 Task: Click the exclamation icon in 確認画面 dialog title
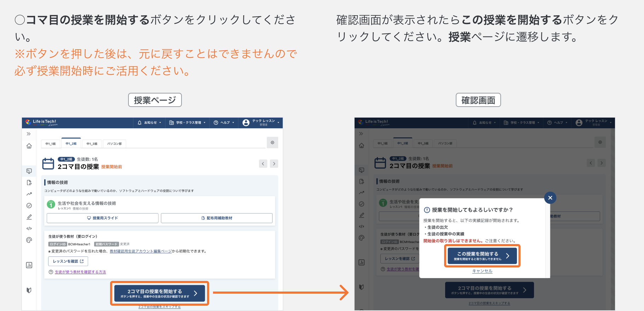point(427,210)
